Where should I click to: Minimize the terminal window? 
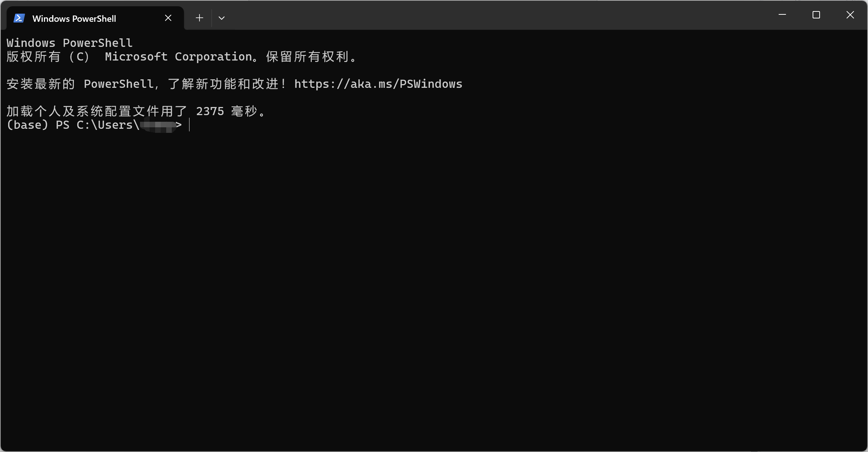[782, 15]
